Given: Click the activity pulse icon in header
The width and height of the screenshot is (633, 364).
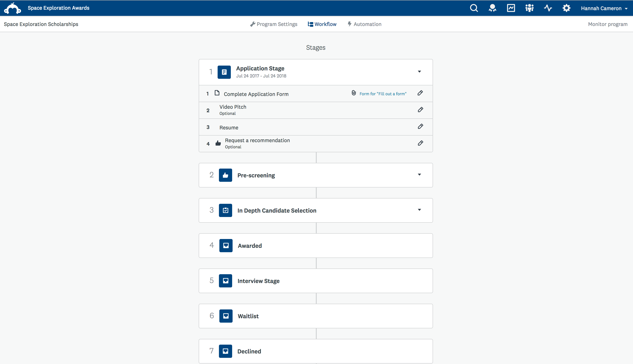Looking at the screenshot, I should pyautogui.click(x=548, y=8).
